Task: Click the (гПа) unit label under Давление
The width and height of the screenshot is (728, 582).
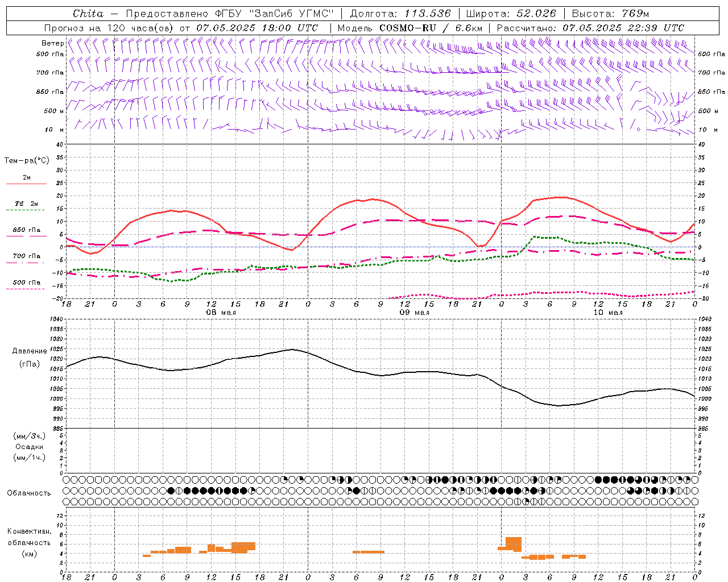Action: click(x=30, y=364)
